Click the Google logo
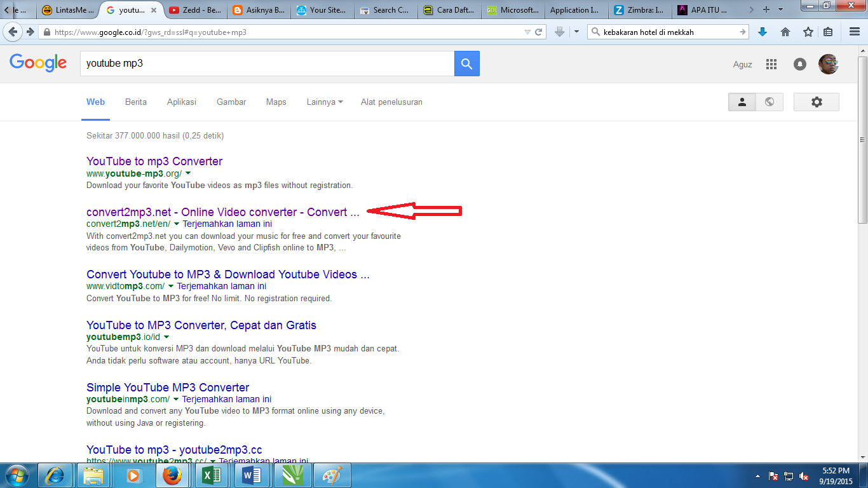This screenshot has width=868, height=488. (38, 63)
